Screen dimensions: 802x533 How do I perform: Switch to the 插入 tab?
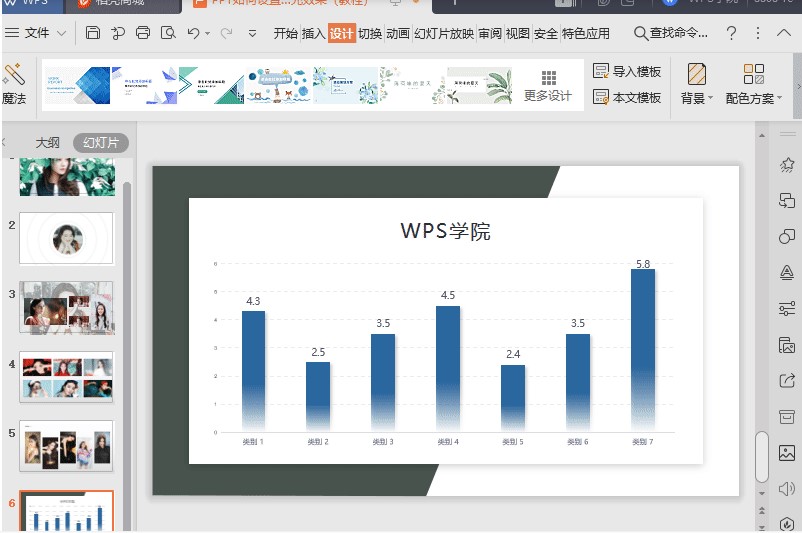[314, 34]
